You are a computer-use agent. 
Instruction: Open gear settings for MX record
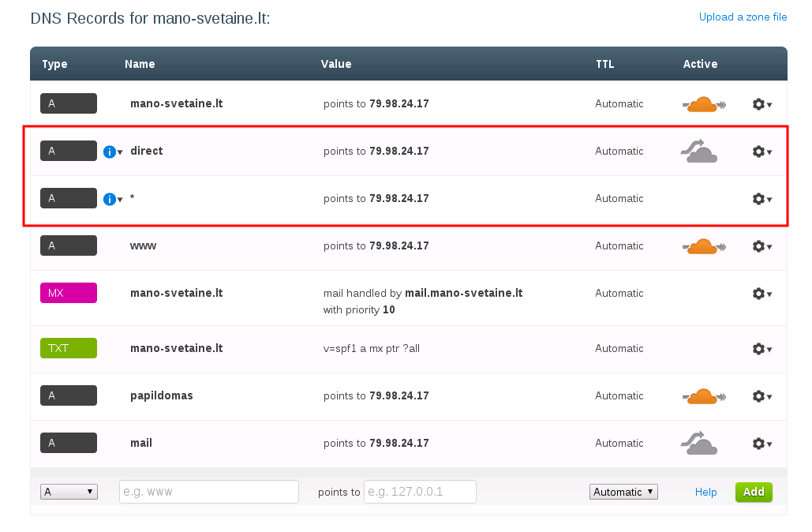tap(761, 294)
